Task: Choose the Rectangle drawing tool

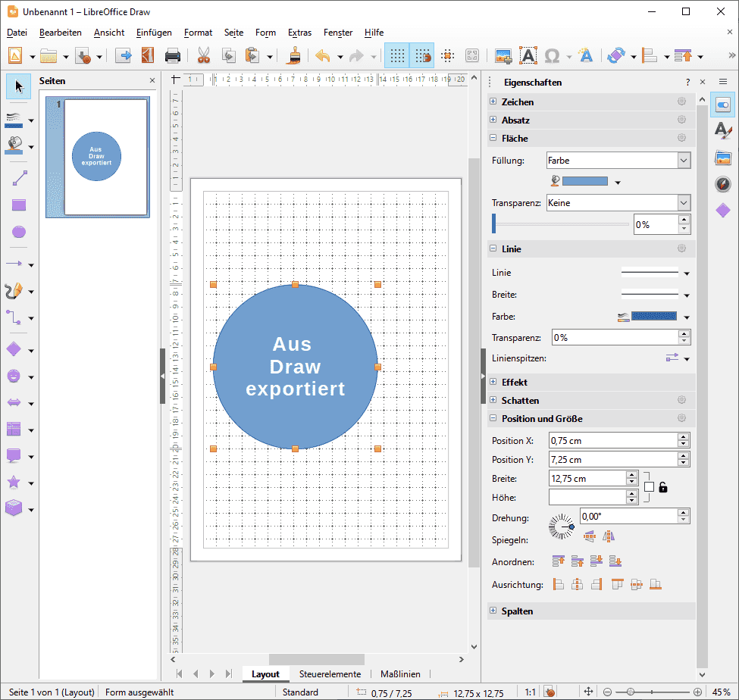Action: tap(19, 205)
